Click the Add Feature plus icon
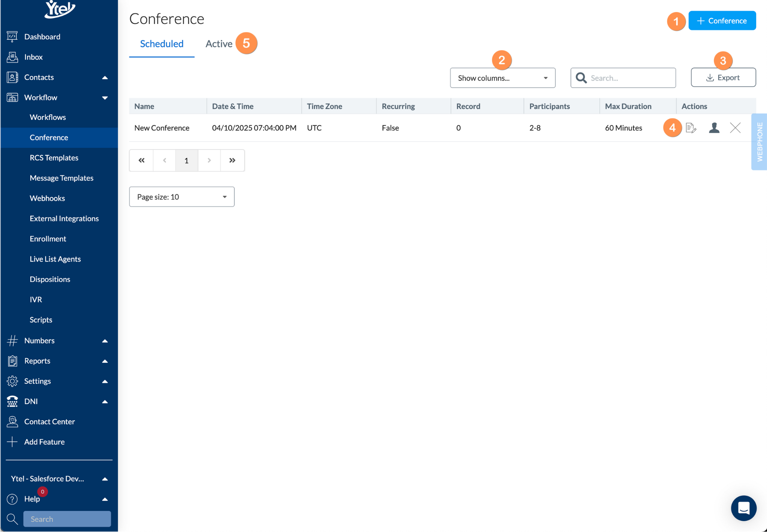This screenshot has width=767, height=532. point(12,442)
